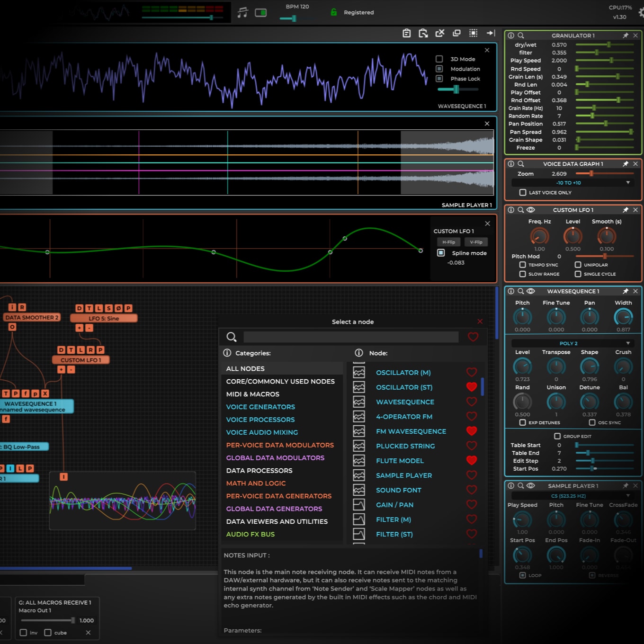644x644 pixels.
Task: Click the H-Flip button
Action: pyautogui.click(x=448, y=242)
